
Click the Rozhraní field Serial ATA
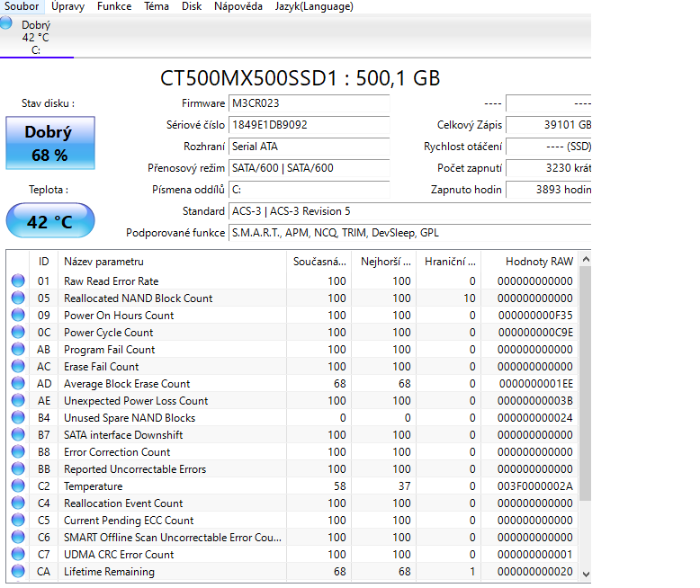click(x=309, y=147)
